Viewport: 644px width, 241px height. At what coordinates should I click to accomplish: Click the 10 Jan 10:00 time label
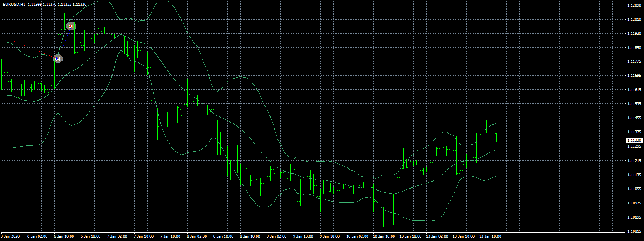[384, 236]
